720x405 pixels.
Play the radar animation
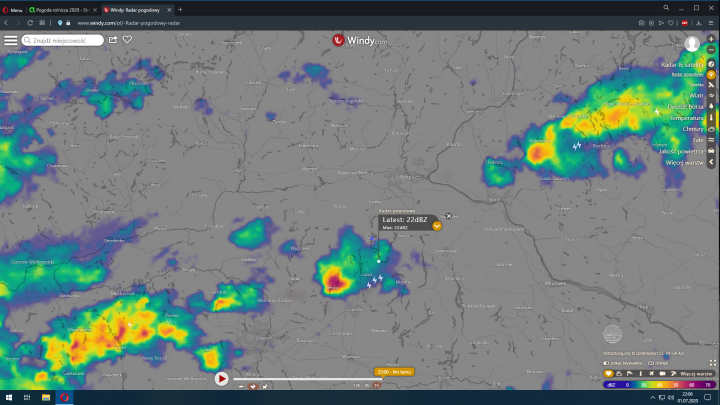click(221, 378)
